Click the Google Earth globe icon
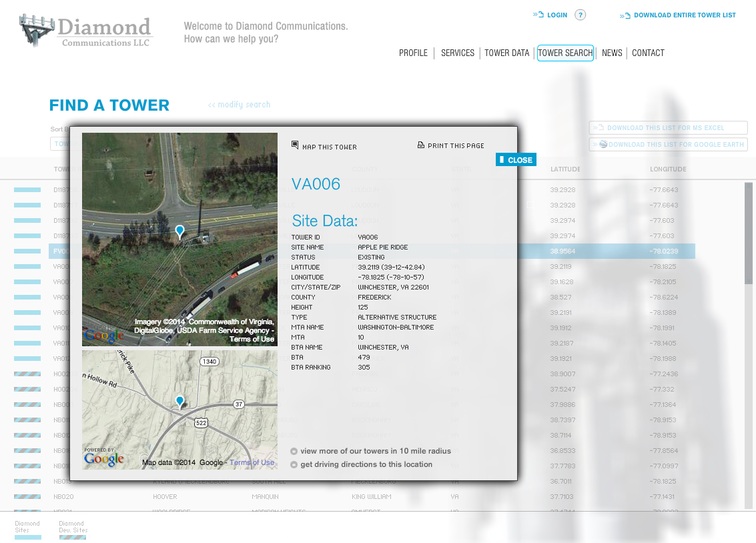Image resolution: width=756 pixels, height=543 pixels. point(603,144)
